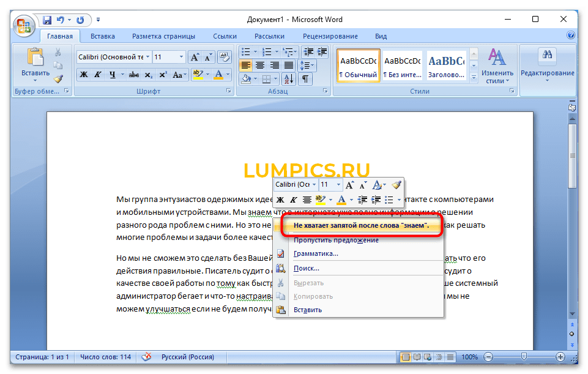
Task: Choose Пропустить предложение from context menu
Action: [336, 240]
